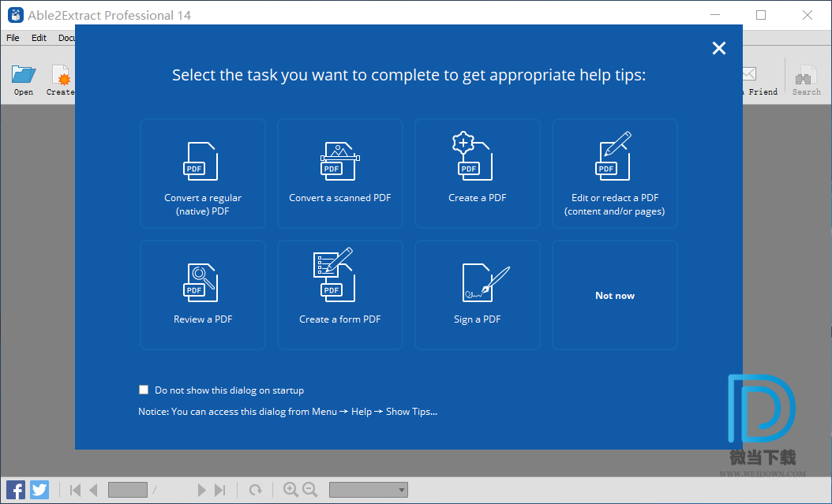Click the zoom in magnifier
The height and width of the screenshot is (504, 832).
pyautogui.click(x=290, y=490)
